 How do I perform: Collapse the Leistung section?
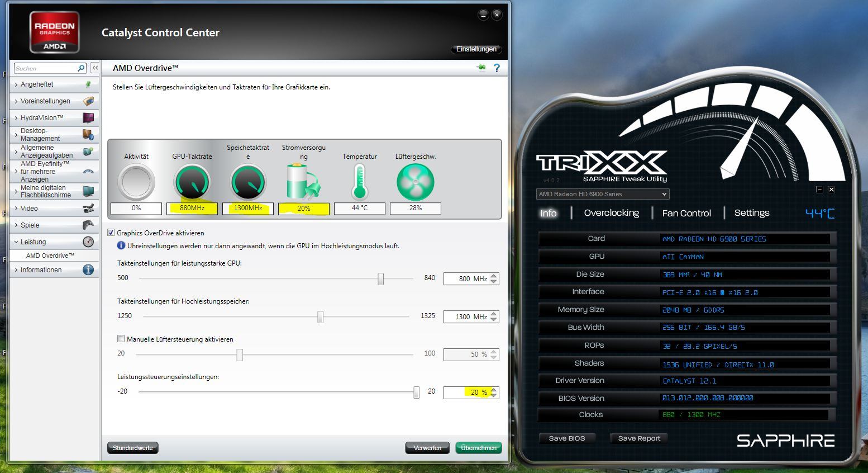(x=16, y=242)
